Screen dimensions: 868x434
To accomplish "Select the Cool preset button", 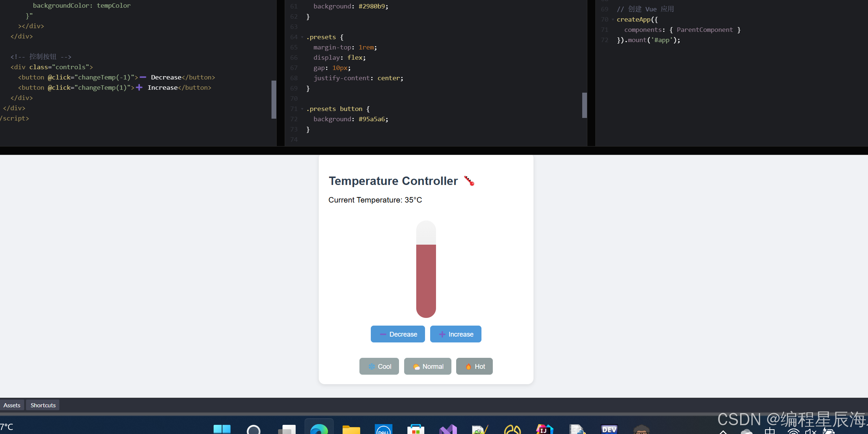I will 379,366.
